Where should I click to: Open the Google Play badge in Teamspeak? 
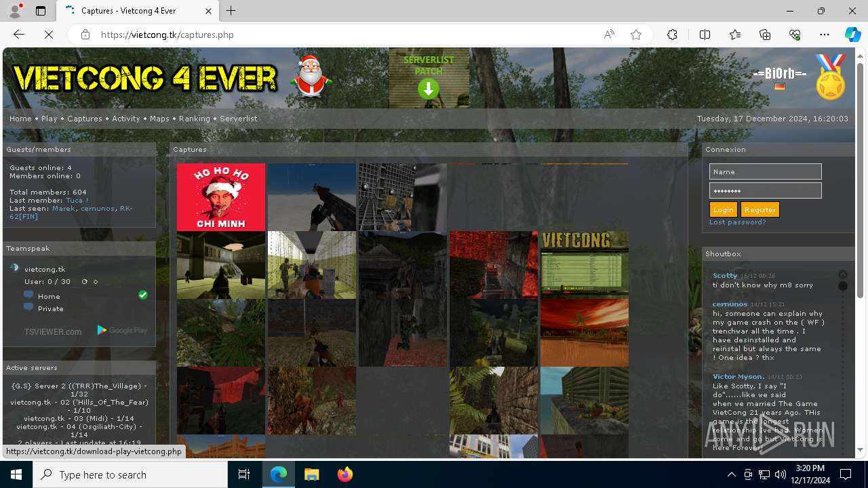point(122,331)
